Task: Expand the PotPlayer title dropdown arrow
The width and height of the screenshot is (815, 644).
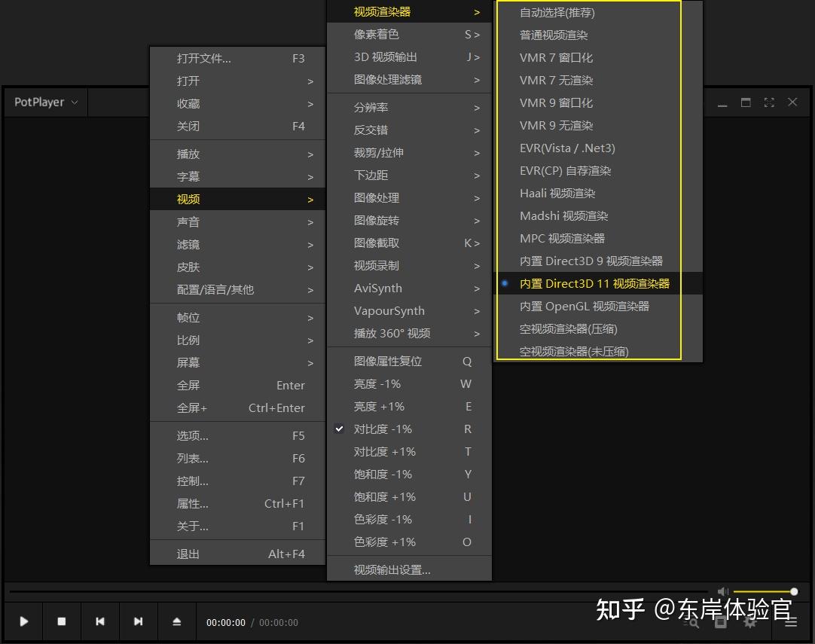Action: tap(73, 102)
